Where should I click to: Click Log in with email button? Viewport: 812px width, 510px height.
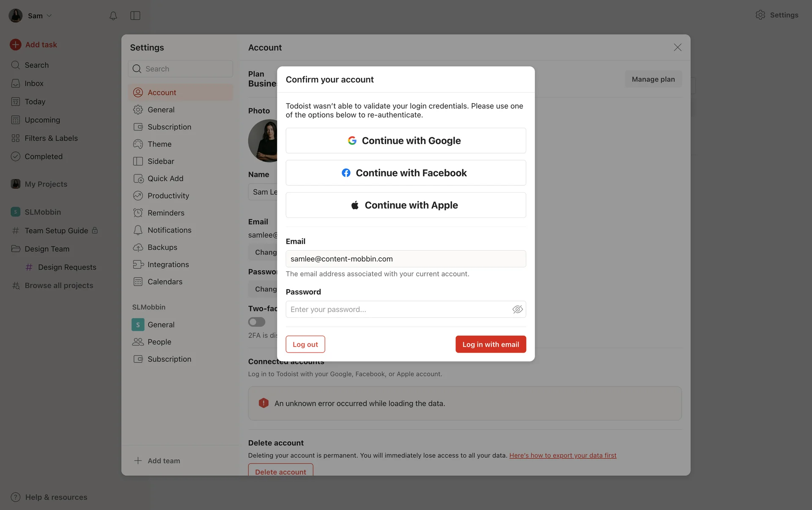point(491,344)
